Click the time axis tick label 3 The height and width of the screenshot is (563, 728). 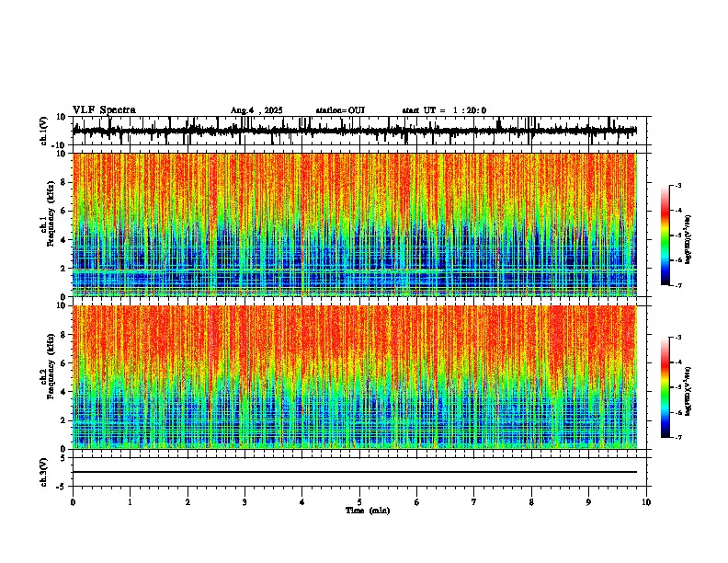click(245, 502)
